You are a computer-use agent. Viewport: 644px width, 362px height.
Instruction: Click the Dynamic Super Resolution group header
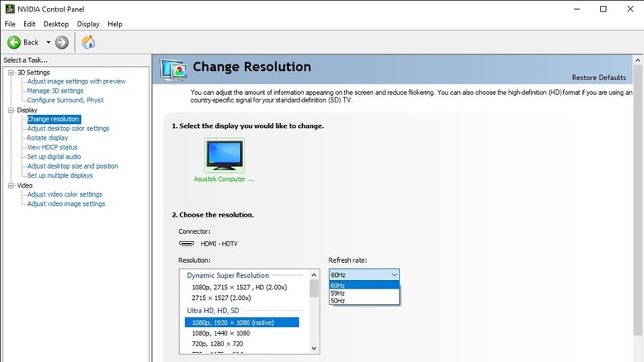(x=228, y=275)
